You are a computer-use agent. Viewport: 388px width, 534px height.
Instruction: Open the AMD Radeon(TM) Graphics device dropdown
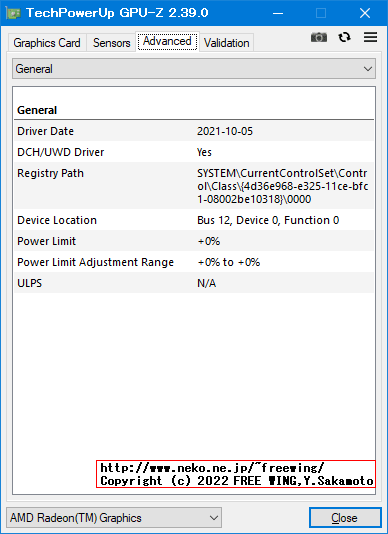tap(114, 518)
